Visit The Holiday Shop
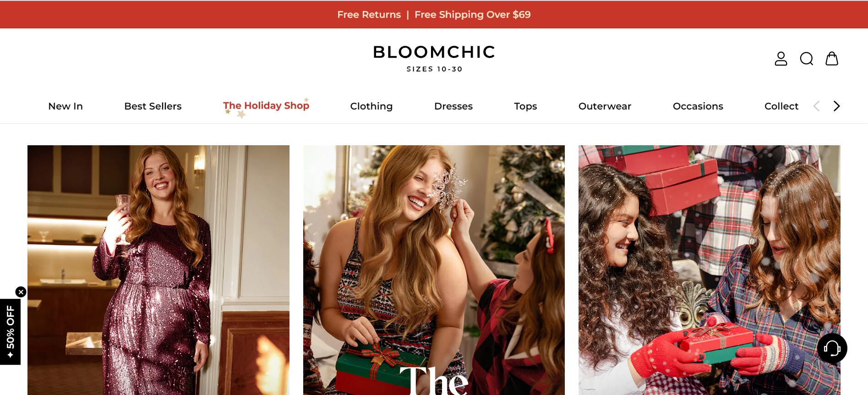The height and width of the screenshot is (395, 868). point(266,106)
